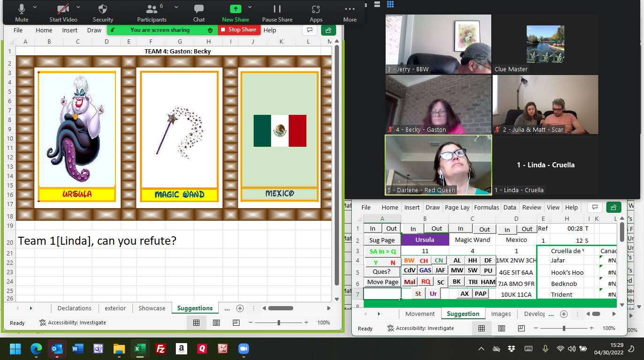
Task: Open the Amazon app from the taskbar
Action: coord(181,349)
